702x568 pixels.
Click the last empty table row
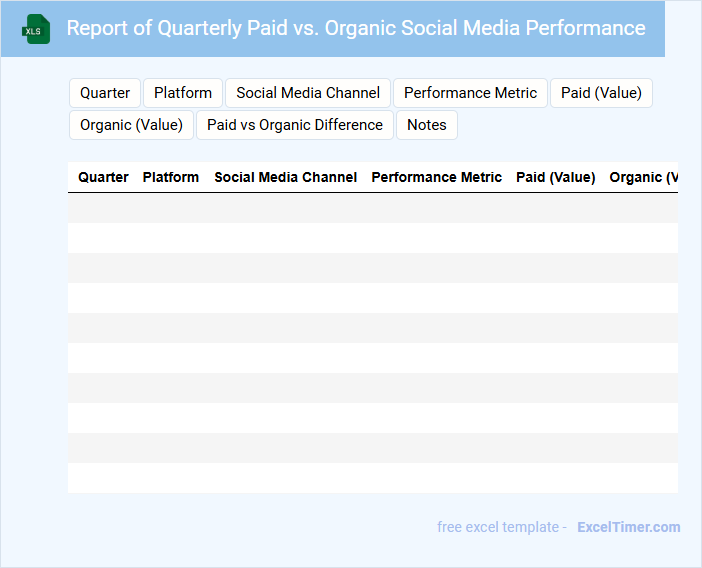pyautogui.click(x=372, y=478)
